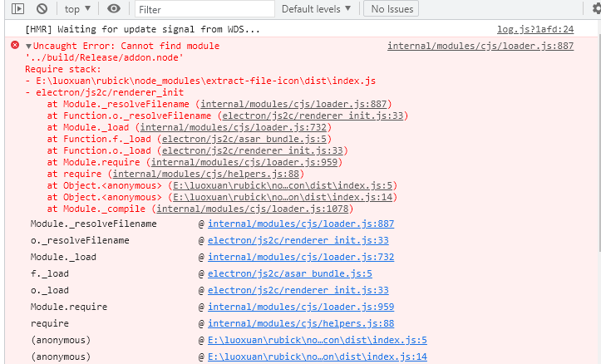This screenshot has width=601, height=364.
Task: Open renderer_init.js:33 in the 'at Function.o._load' line
Action: point(253,150)
